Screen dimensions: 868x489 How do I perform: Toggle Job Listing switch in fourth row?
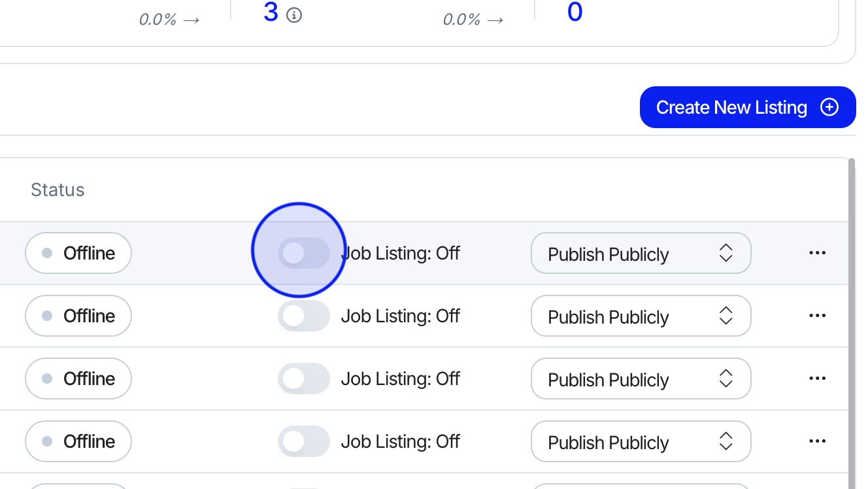tap(303, 441)
